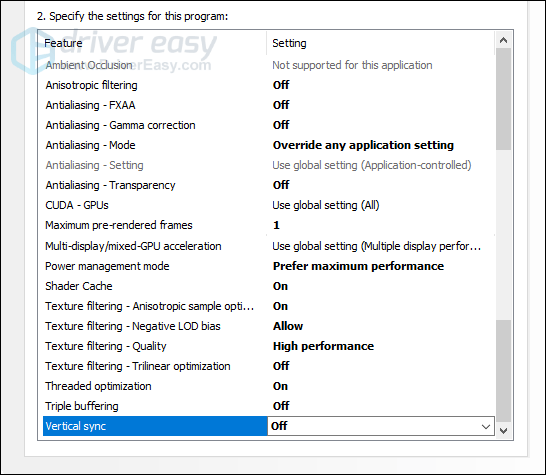Screen dimensions: 546x475
Task: Click Override any application setting value
Action: pos(363,145)
